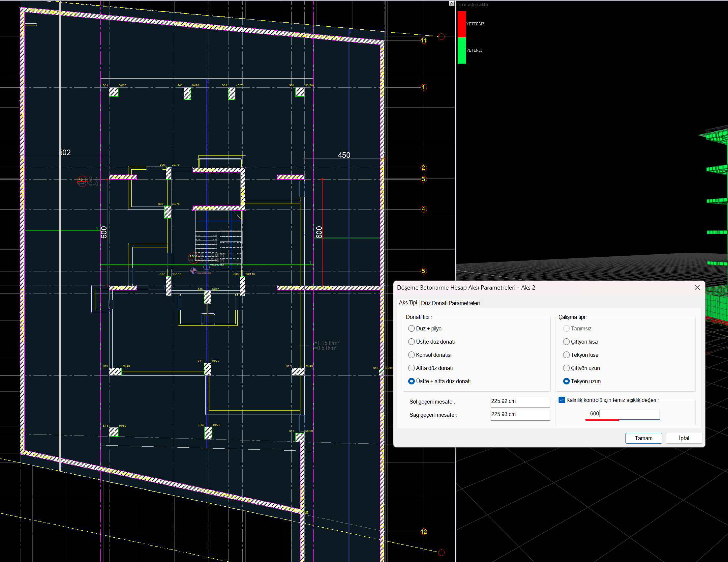Open the Aks Tipi tab

pyautogui.click(x=408, y=302)
